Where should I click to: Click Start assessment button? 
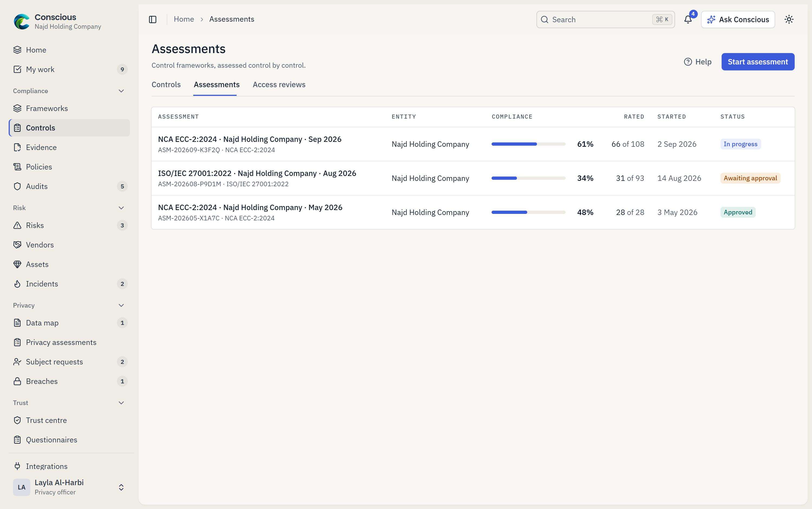point(758,62)
